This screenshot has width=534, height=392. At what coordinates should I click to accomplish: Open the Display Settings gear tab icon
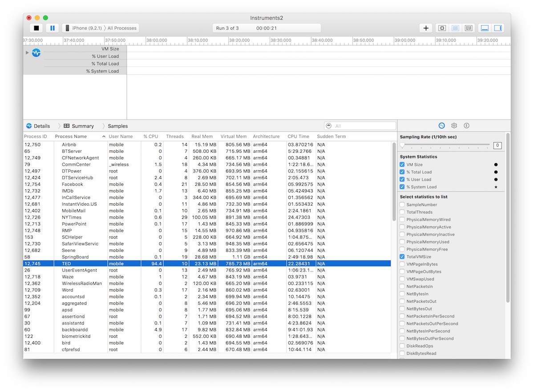click(454, 126)
